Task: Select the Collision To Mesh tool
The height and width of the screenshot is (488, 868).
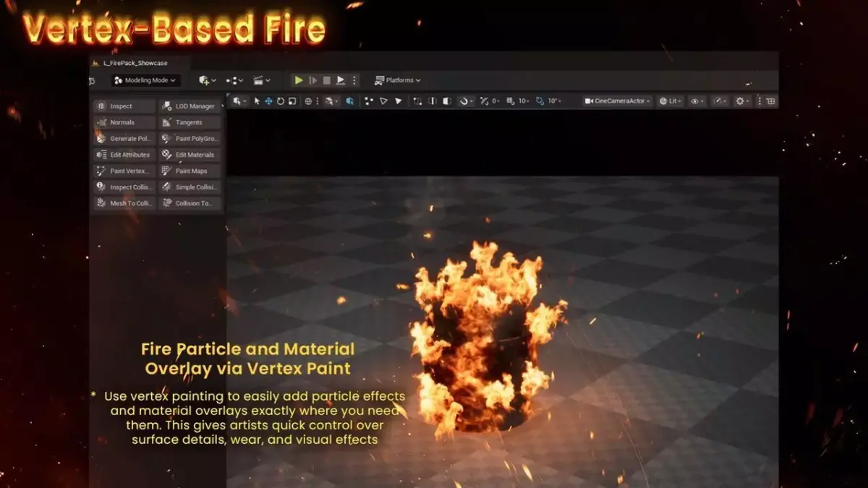Action: (x=190, y=203)
